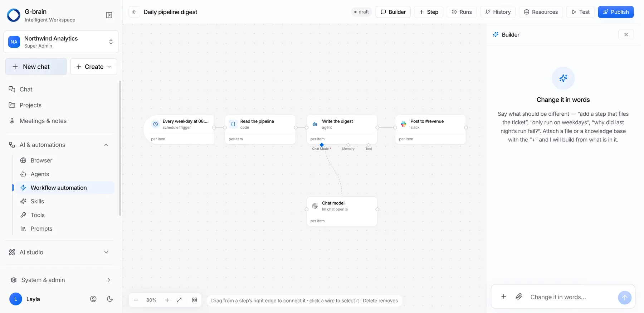Screen dimensions: 644x313
Task: Open the Northwind Analytics workspace switcher
Action: [61, 42]
